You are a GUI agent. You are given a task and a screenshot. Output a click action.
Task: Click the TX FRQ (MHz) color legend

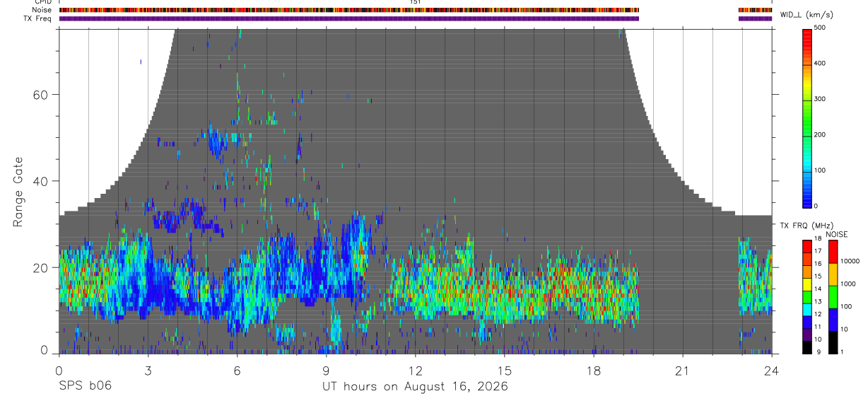coord(807,296)
